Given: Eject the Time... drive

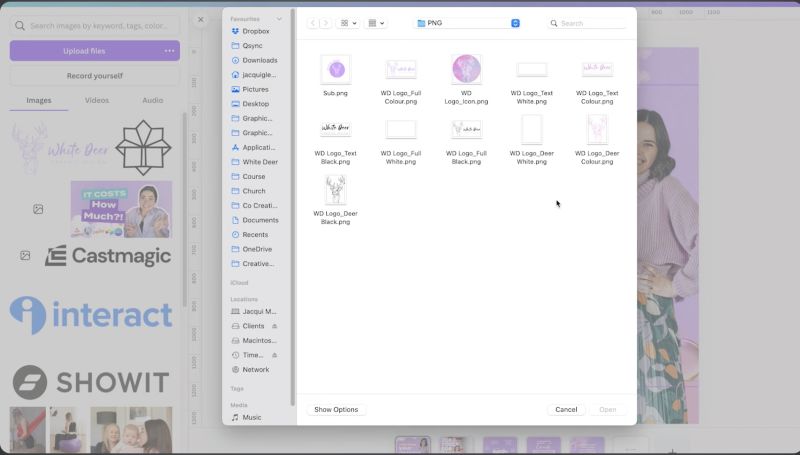Looking at the screenshot, I should [274, 355].
